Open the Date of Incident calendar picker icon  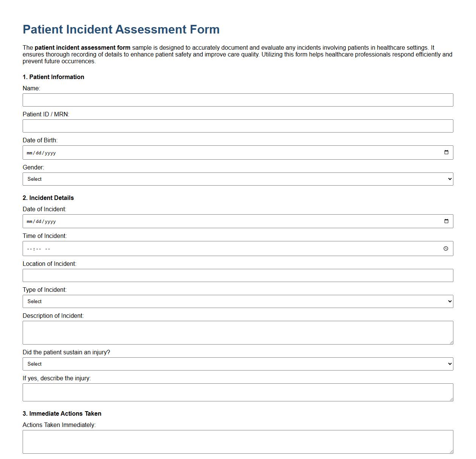click(x=447, y=221)
